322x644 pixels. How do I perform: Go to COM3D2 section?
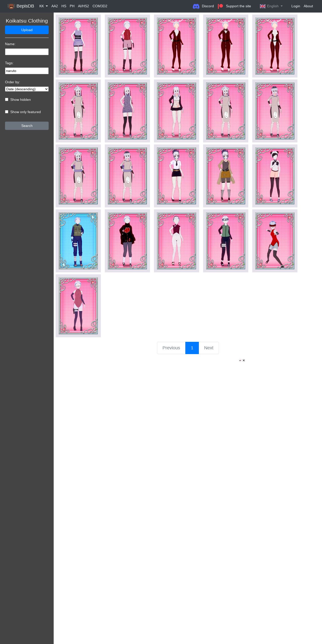coord(100,6)
